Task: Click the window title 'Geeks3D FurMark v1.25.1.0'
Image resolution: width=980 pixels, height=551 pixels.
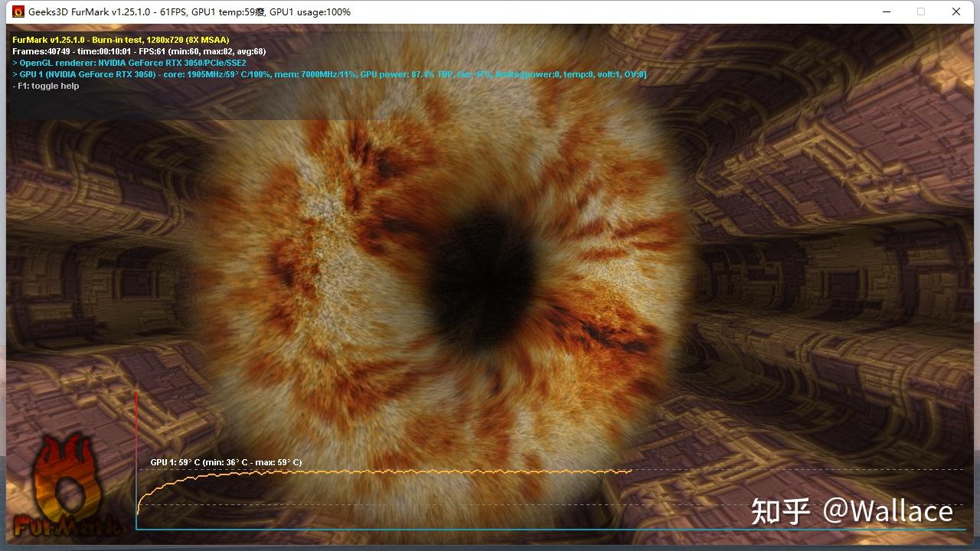Action: pos(90,12)
